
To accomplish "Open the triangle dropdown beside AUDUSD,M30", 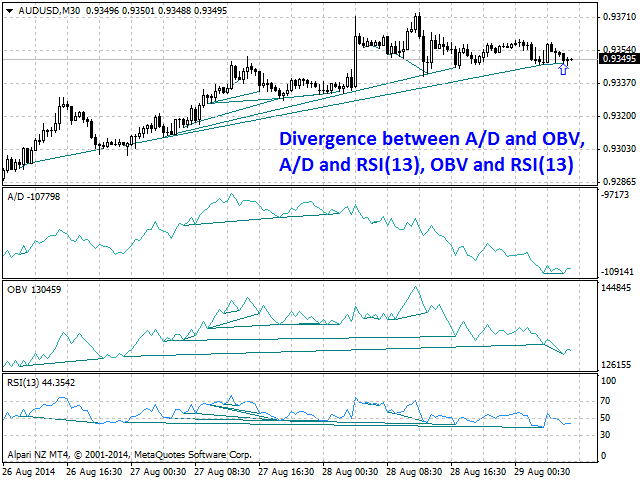I will pyautogui.click(x=9, y=11).
